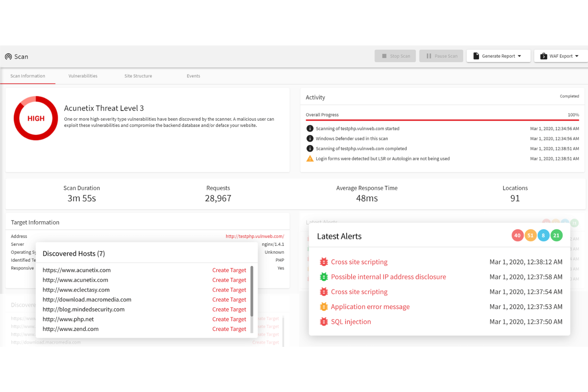Click the export icon on WAF Export button

click(544, 56)
